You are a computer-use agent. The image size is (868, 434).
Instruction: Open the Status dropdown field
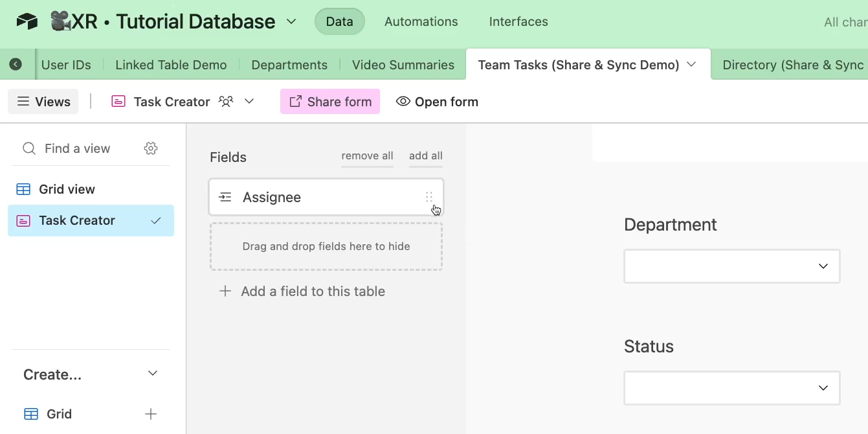pos(732,388)
